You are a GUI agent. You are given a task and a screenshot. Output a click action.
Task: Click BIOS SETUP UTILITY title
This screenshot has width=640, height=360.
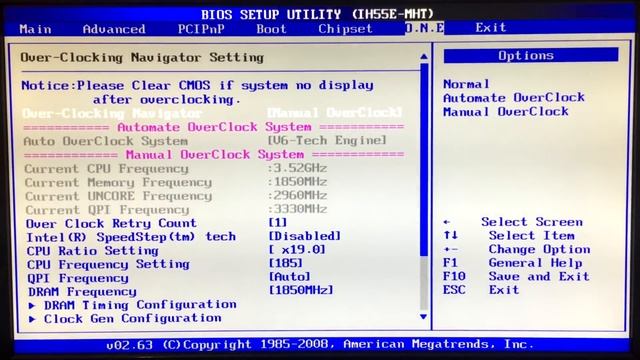click(318, 15)
